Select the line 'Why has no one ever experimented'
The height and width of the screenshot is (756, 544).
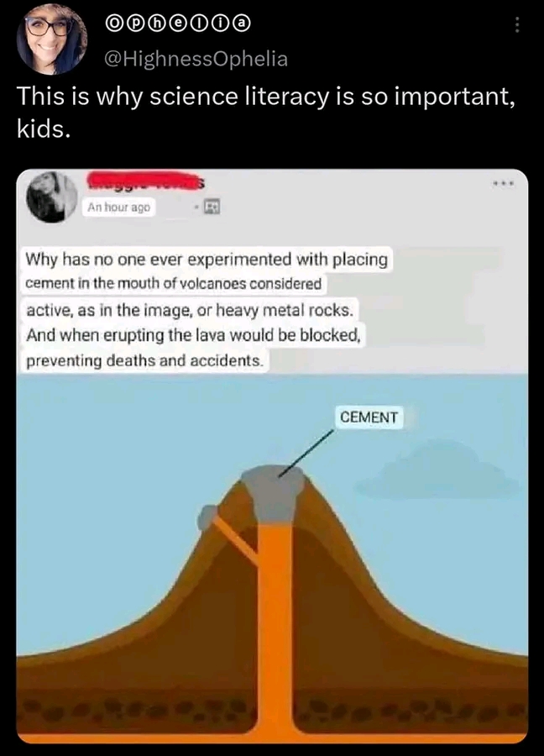[x=207, y=260]
